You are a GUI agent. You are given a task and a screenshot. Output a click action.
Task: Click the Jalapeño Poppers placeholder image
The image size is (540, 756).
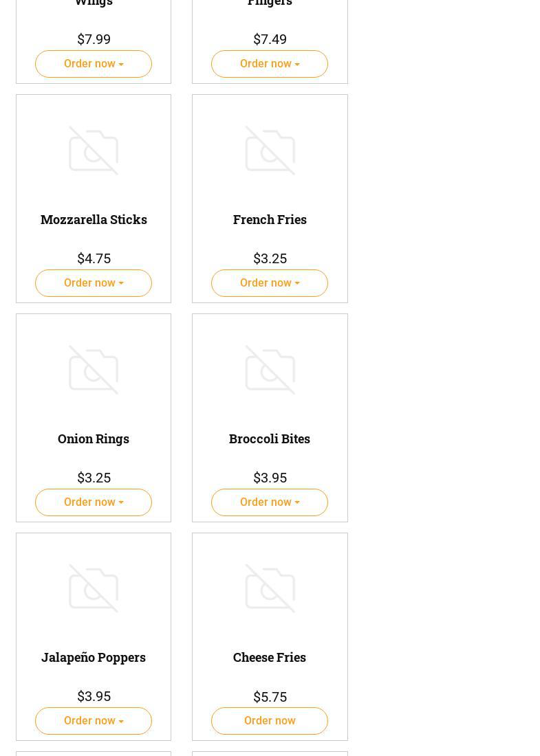pyautogui.click(x=94, y=589)
